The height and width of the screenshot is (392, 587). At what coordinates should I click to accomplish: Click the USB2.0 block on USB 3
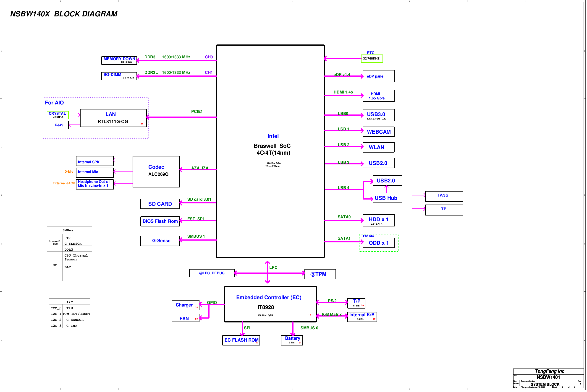click(x=379, y=163)
